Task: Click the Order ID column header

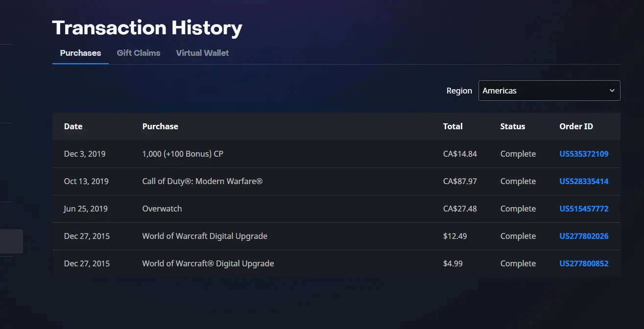Action: 576,126
